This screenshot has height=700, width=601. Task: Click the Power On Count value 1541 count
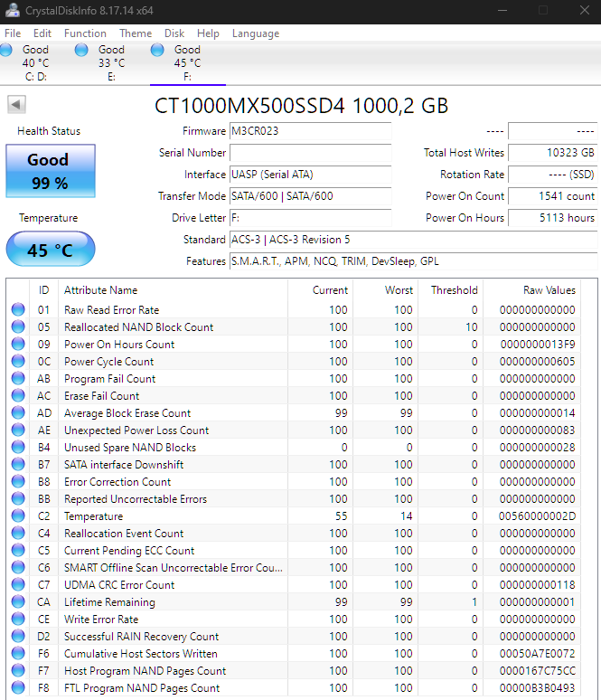tap(553, 196)
